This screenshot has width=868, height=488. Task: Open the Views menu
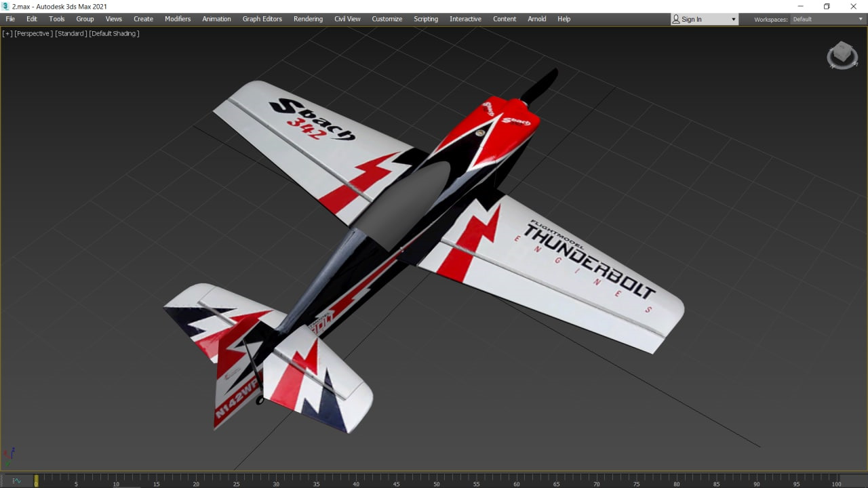(x=114, y=19)
